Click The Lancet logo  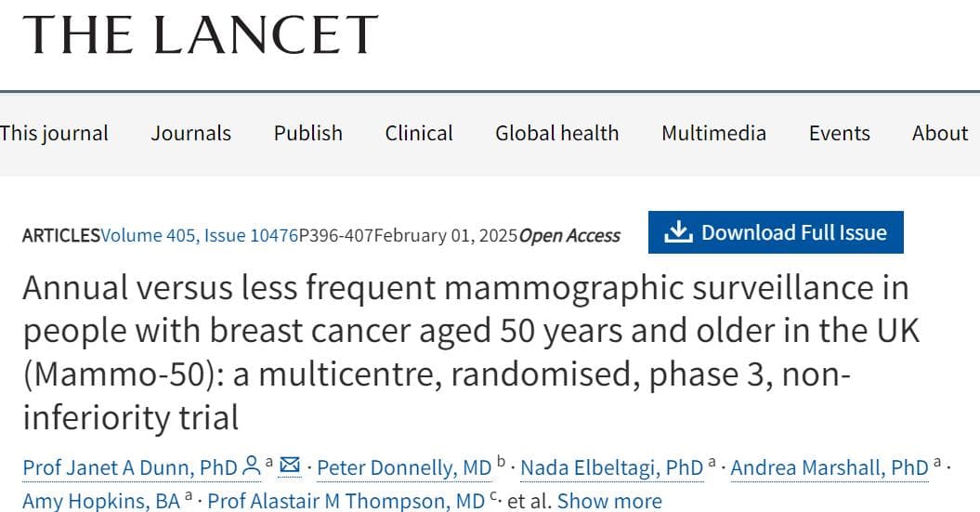pos(200,34)
